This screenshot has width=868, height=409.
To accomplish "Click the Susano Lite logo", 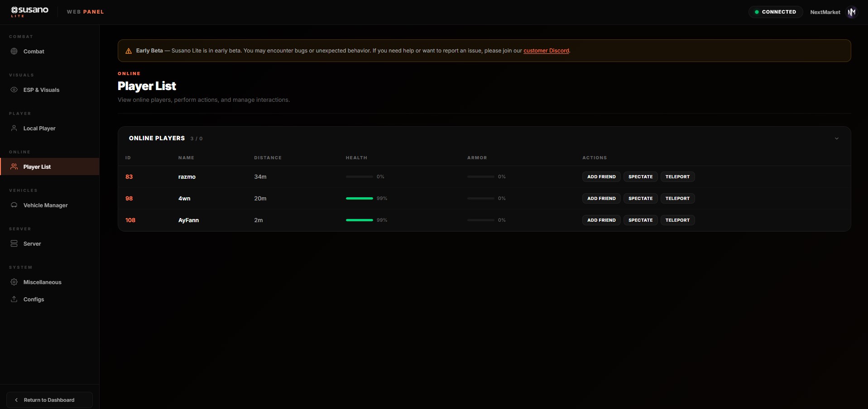I will [x=29, y=12].
